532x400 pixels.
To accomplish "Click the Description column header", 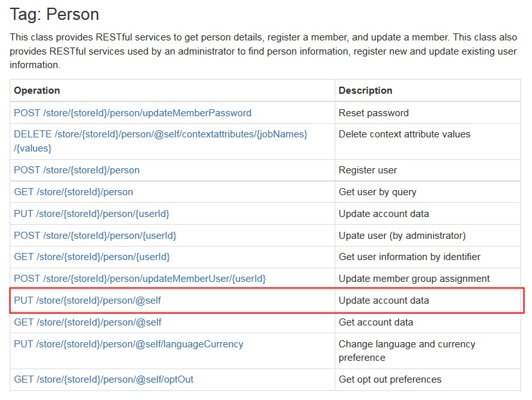I will click(366, 91).
